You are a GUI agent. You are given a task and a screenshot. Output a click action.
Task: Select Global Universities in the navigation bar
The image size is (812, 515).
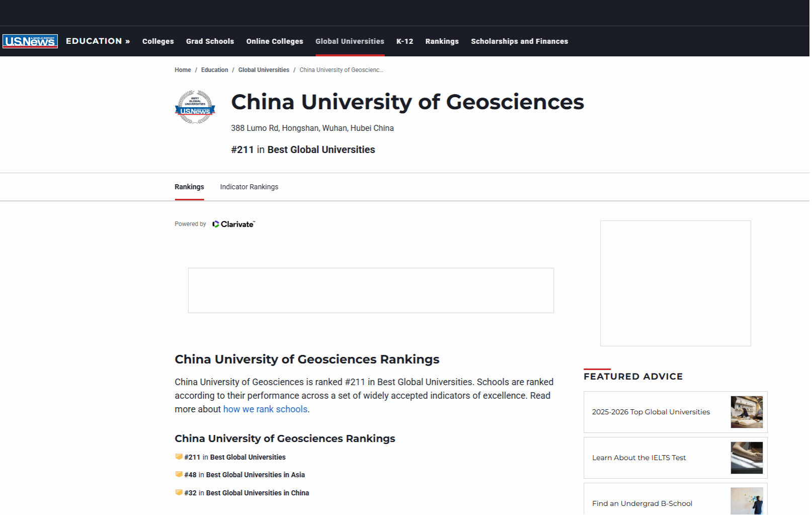coord(350,41)
